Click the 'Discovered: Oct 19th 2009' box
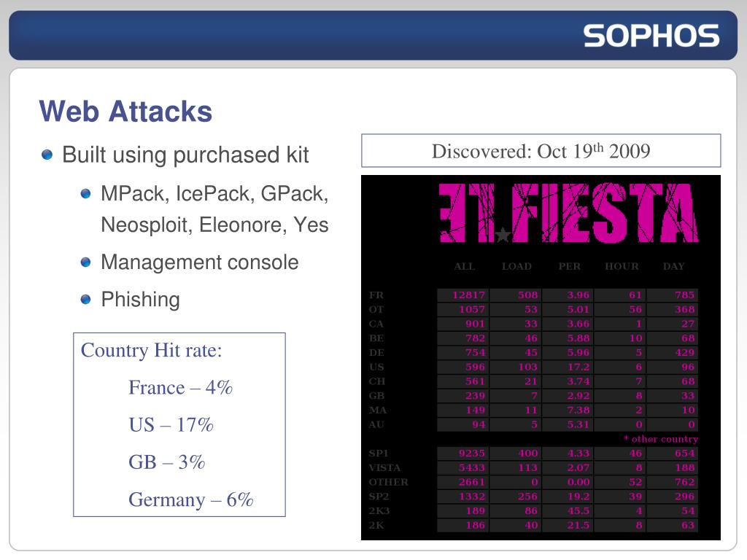The image size is (747, 560). [541, 151]
